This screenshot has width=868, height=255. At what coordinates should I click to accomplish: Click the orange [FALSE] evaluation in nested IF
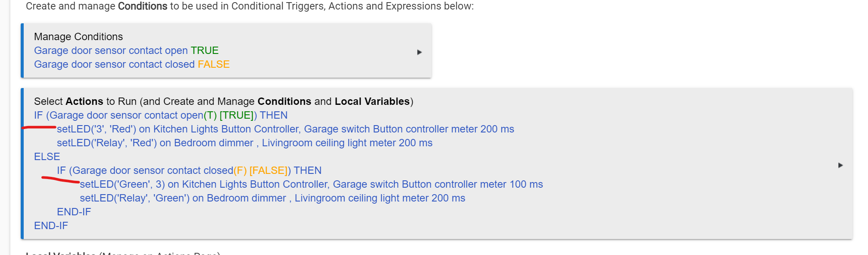point(269,170)
